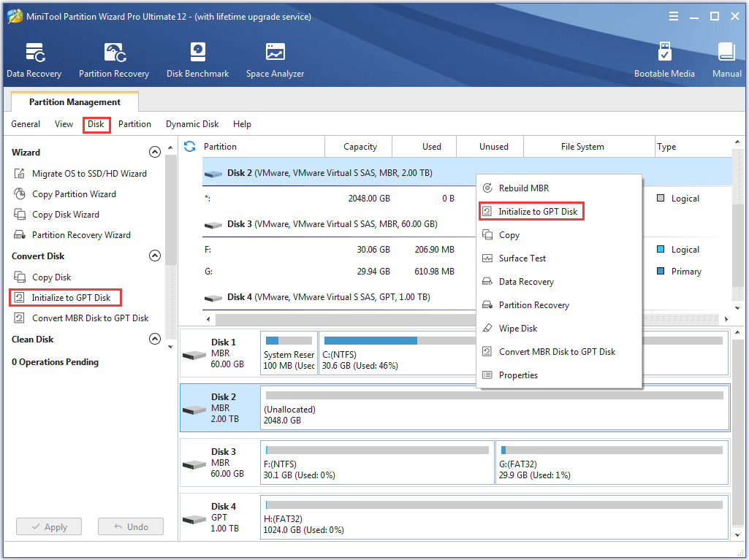Image resolution: width=749 pixels, height=560 pixels.
Task: Open the Disk Benchmark tool
Action: tap(197, 60)
